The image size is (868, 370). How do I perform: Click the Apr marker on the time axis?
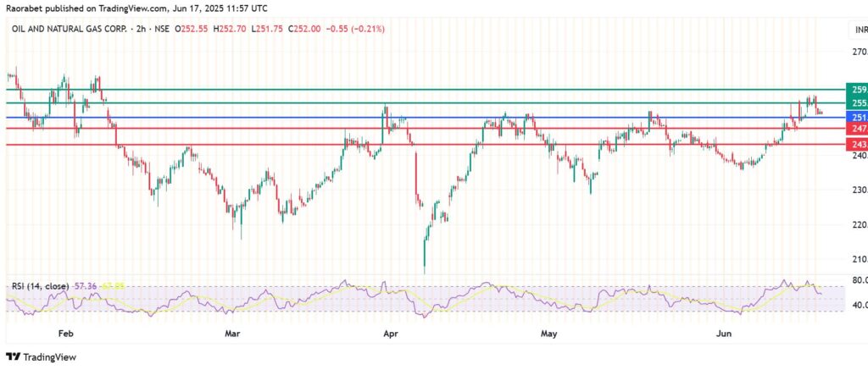392,334
